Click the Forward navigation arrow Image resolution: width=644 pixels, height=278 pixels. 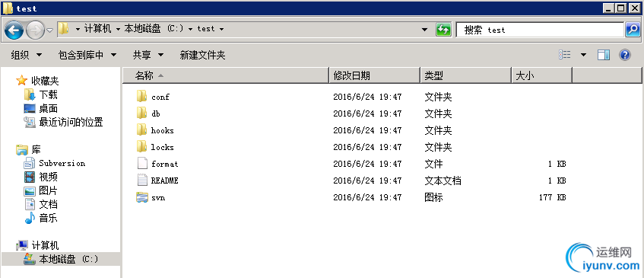(35, 30)
